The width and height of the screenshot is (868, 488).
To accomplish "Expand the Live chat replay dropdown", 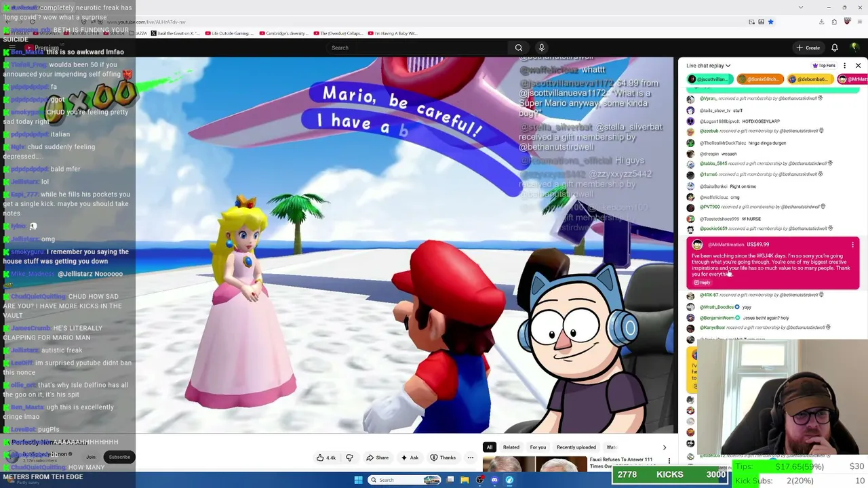I will point(708,66).
